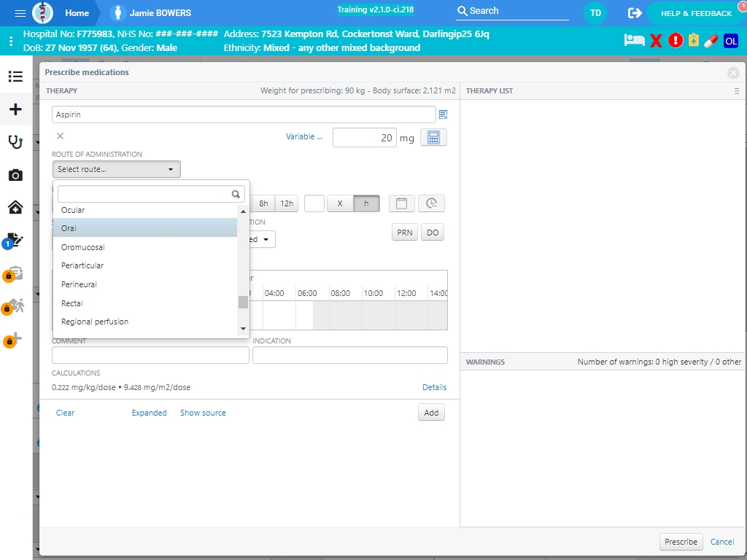Open the calendar date picker icon
The width and height of the screenshot is (747, 560).
click(402, 203)
